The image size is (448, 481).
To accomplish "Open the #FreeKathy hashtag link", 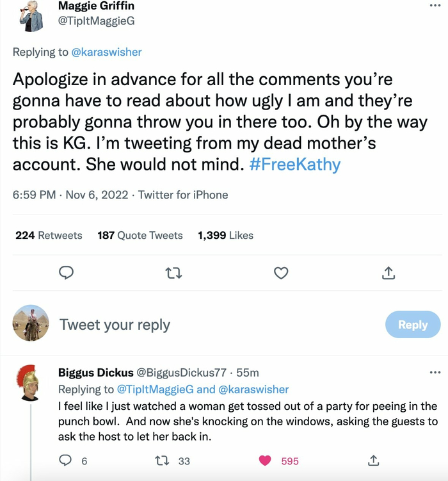I will click(x=294, y=165).
